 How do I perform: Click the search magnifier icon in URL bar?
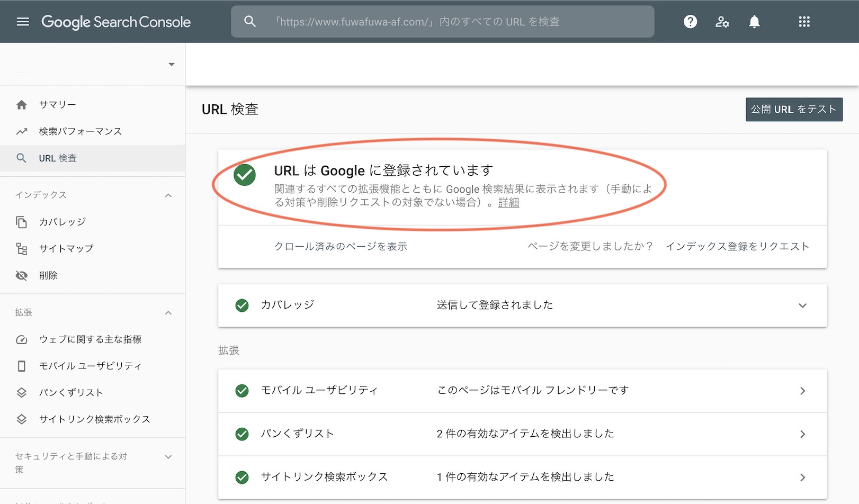point(250,22)
